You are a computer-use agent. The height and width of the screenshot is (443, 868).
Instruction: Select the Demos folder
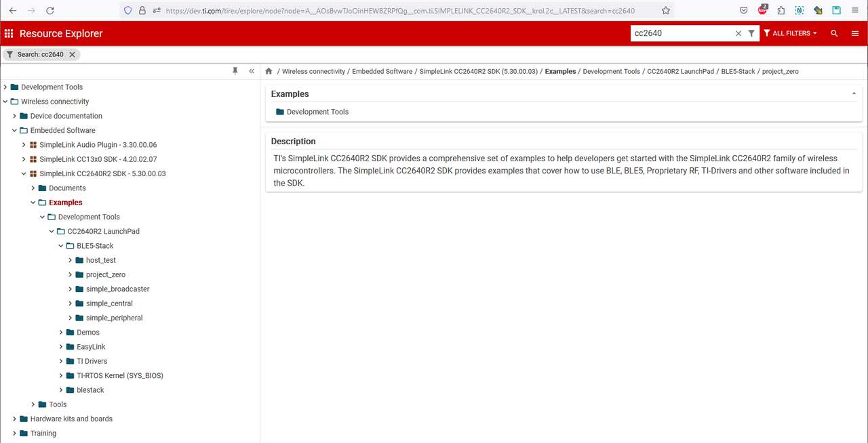(88, 333)
